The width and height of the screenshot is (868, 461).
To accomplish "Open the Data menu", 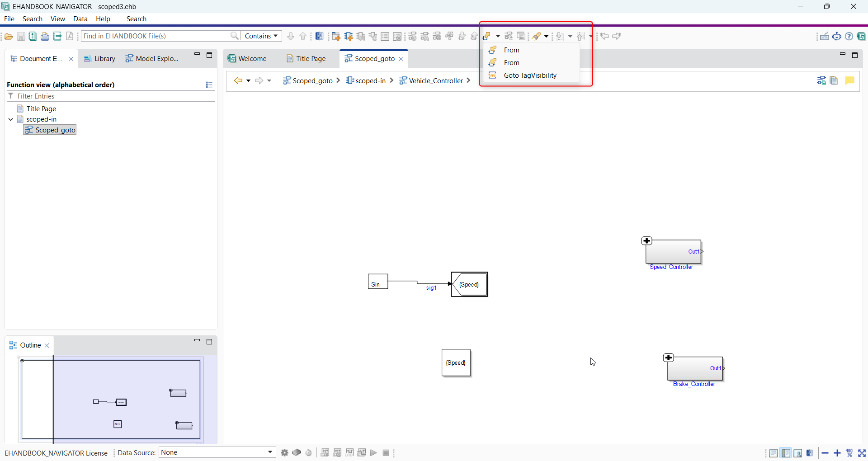I will point(80,19).
